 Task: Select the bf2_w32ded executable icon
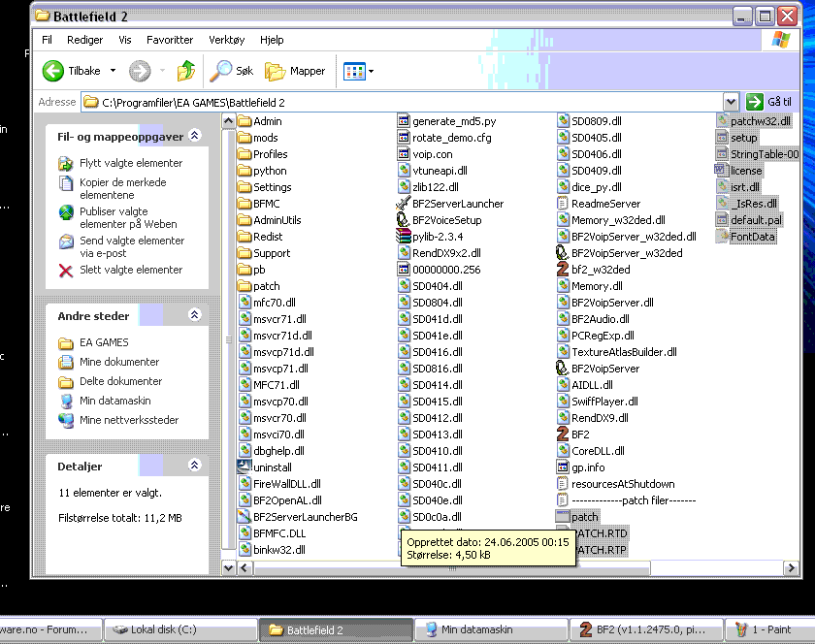tap(563, 270)
